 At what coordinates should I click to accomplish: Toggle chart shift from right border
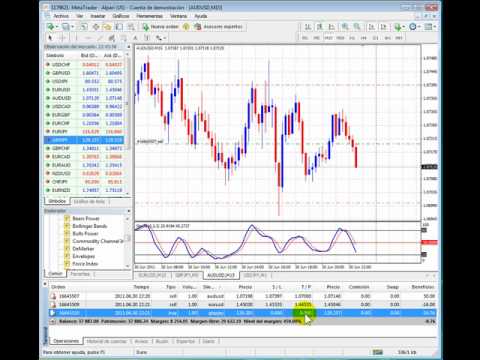(384, 27)
